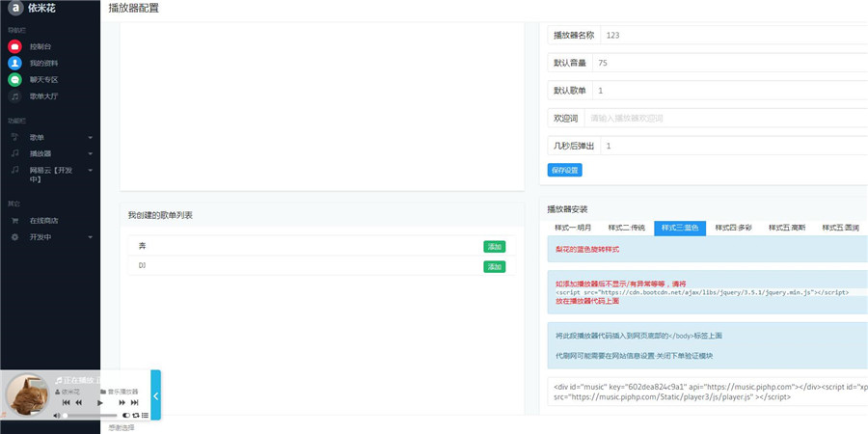
Task: Expand the 歌单 sidebar dropdown arrow
Action: pyautogui.click(x=91, y=137)
